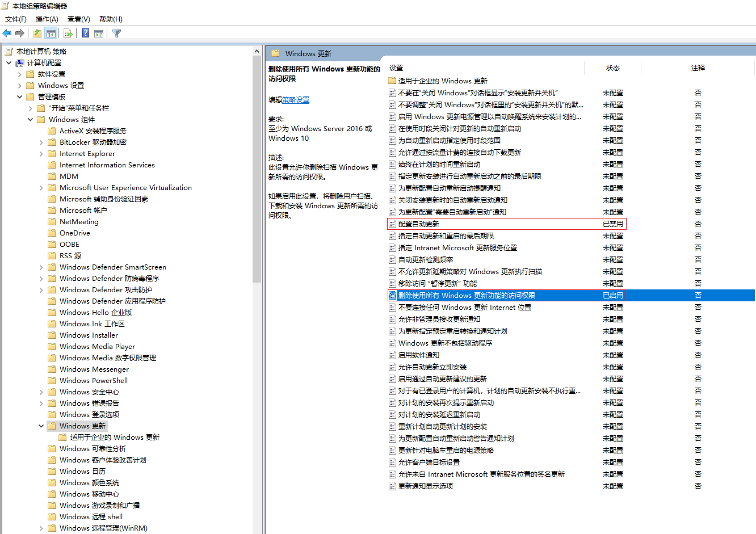The height and width of the screenshot is (534, 756).
Task: Select 不要连接任何 Windows 更新 Internet 位置 policy
Action: point(465,308)
